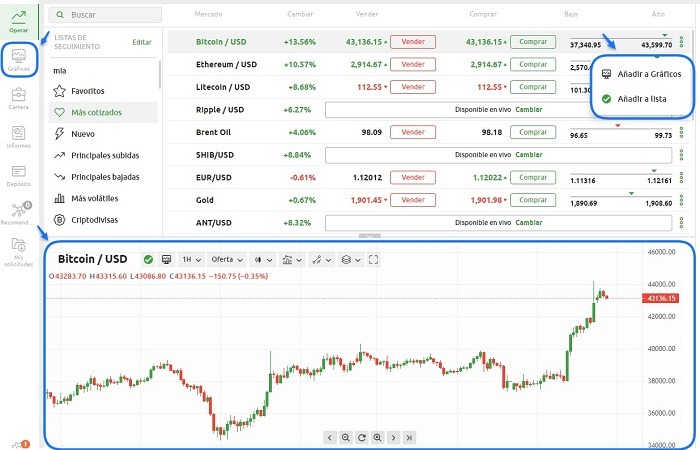This screenshot has height=450, width=700.
Task: Switch the Bitcoin chart to fullscreen
Action: pos(374,259)
